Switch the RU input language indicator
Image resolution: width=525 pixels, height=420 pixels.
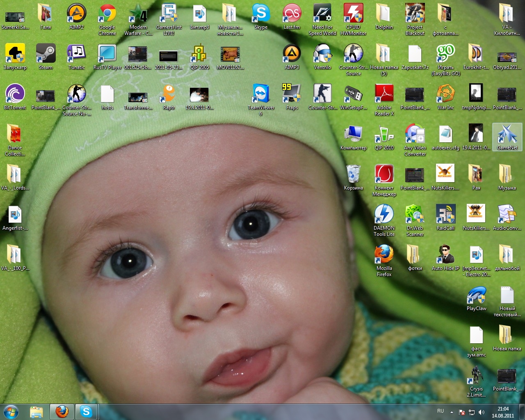pyautogui.click(x=441, y=411)
